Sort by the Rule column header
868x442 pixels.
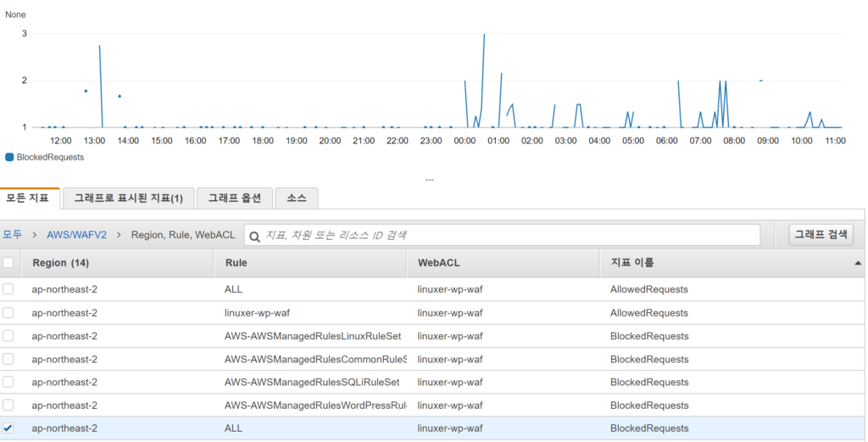(x=236, y=263)
